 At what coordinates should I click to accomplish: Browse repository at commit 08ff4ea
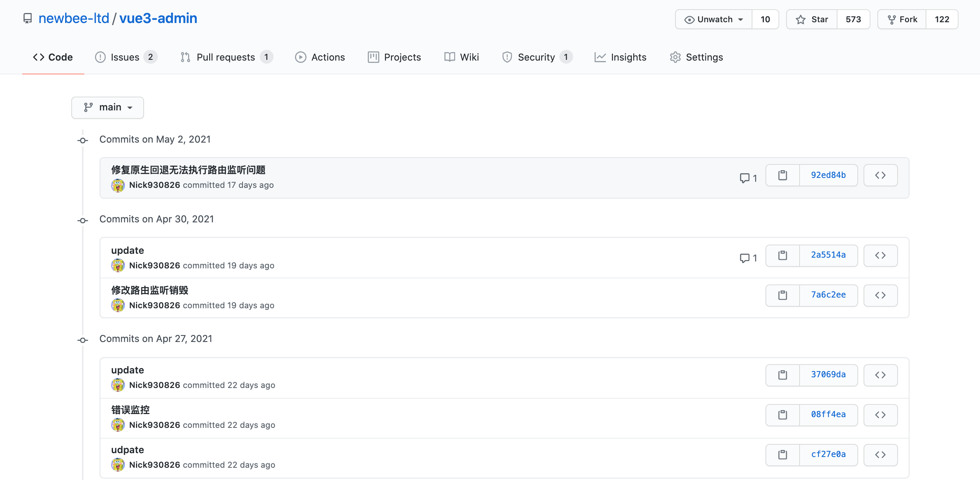[x=880, y=415]
